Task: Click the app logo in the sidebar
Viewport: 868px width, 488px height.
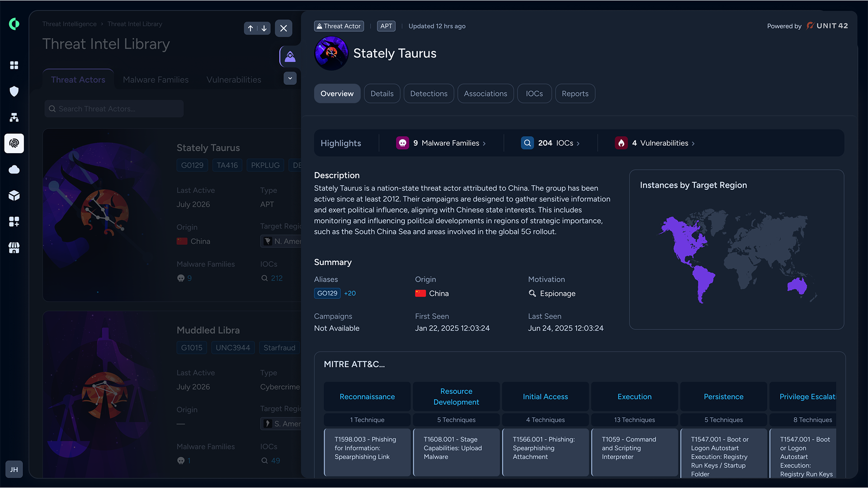Action: 14,24
